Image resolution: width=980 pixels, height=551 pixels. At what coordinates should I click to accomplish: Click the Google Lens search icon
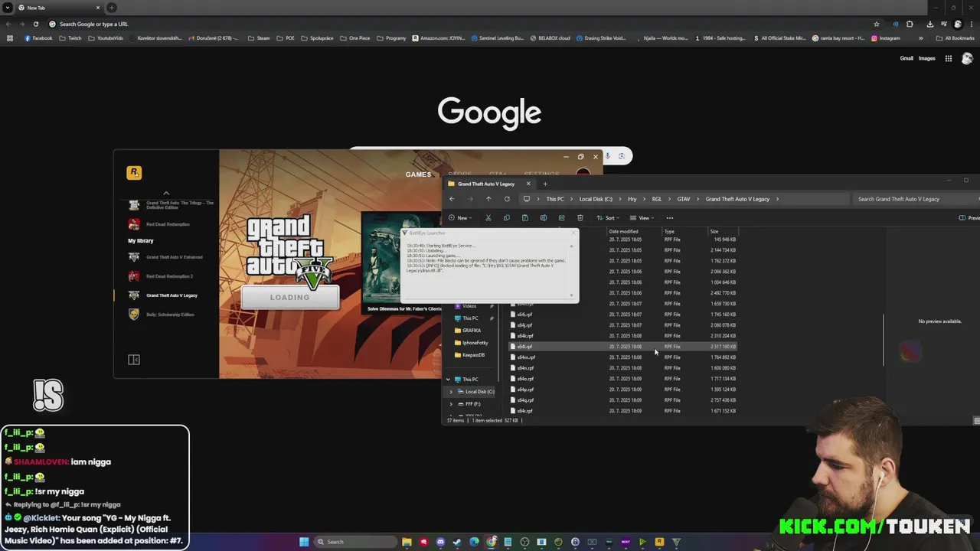pyautogui.click(x=621, y=156)
